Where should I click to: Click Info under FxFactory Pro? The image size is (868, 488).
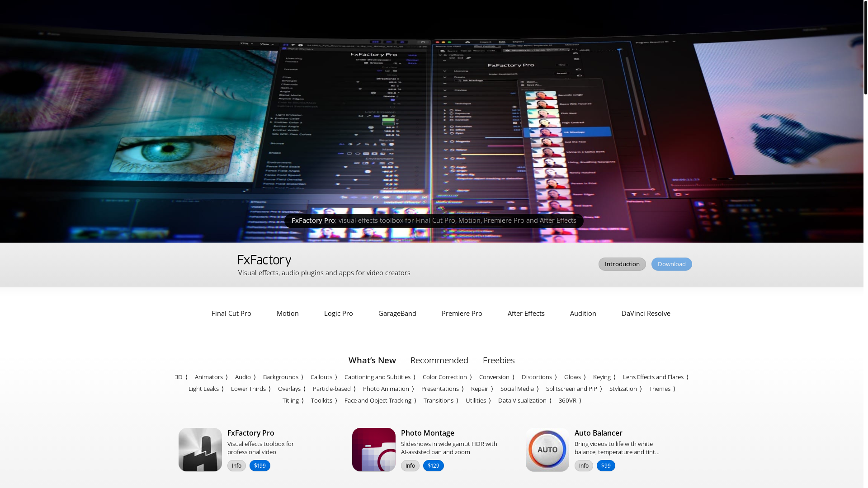[x=236, y=466]
